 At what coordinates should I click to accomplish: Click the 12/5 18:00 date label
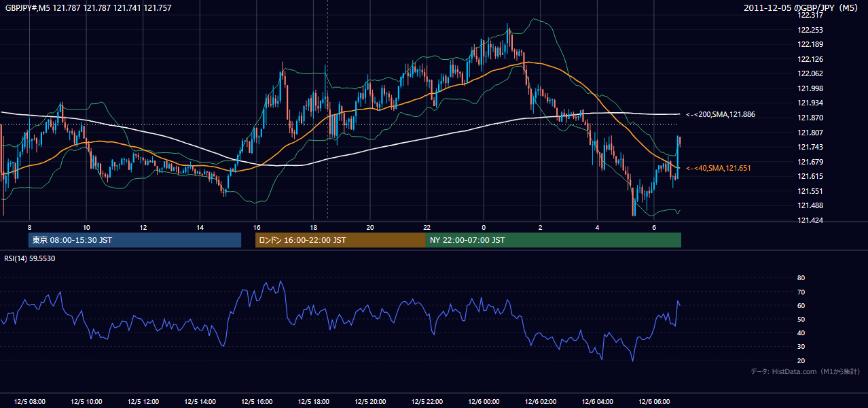click(313, 402)
